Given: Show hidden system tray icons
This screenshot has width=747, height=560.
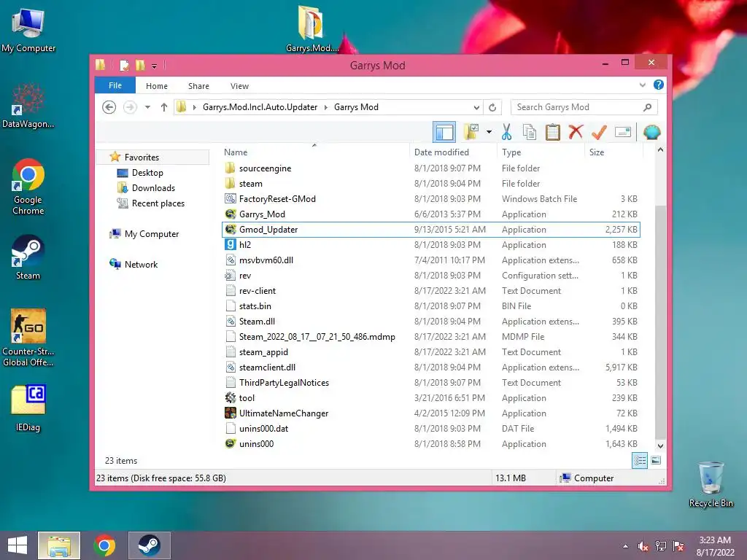Looking at the screenshot, I should (625, 546).
